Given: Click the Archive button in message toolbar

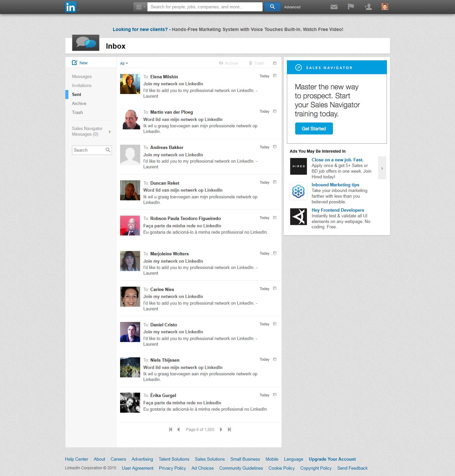Looking at the screenshot, I should tap(229, 63).
